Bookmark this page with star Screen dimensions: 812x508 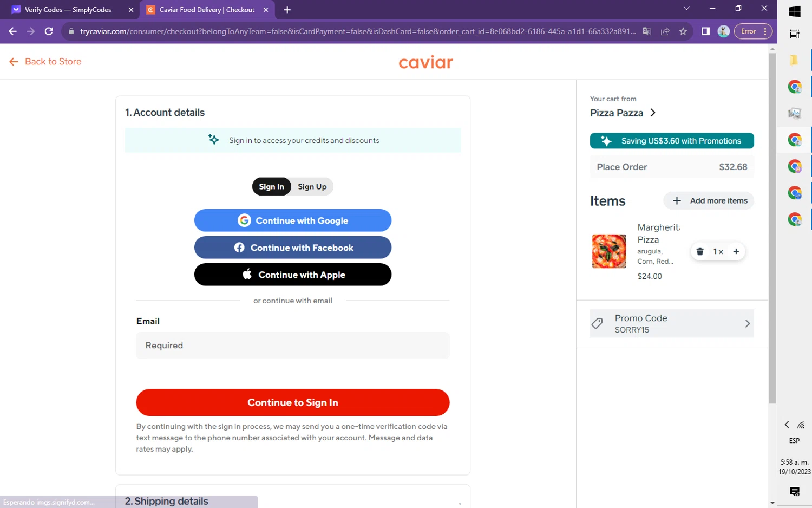click(683, 31)
